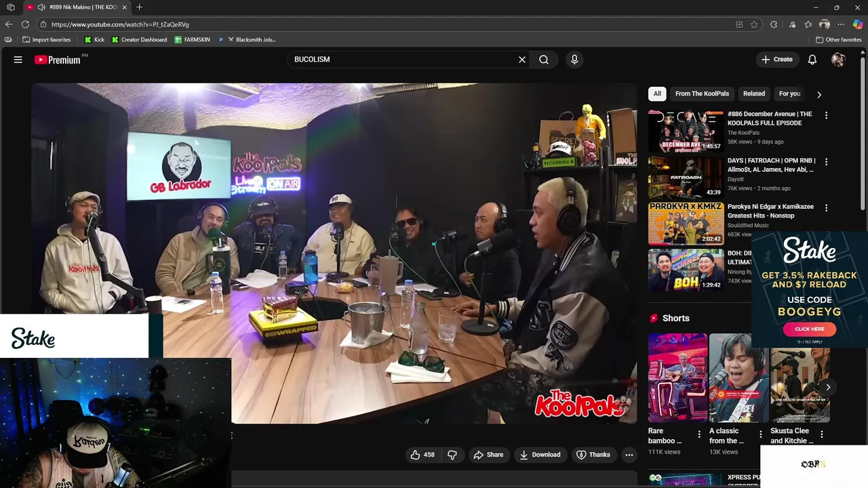This screenshot has width=868, height=488.
Task: Open XPRESS PU video title at bottom
Action: [x=743, y=478]
